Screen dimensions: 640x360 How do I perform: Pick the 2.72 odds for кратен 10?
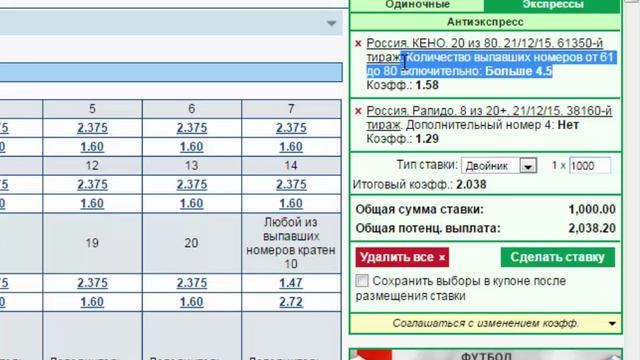[x=291, y=302]
